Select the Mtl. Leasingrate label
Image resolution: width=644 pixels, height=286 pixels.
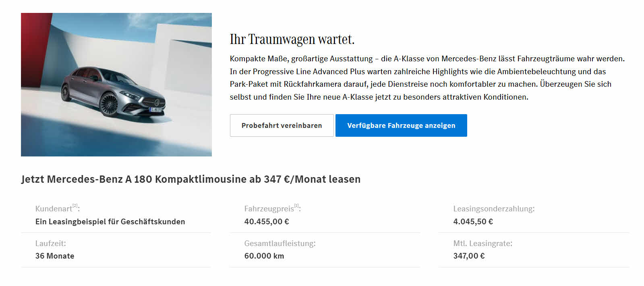tap(482, 243)
